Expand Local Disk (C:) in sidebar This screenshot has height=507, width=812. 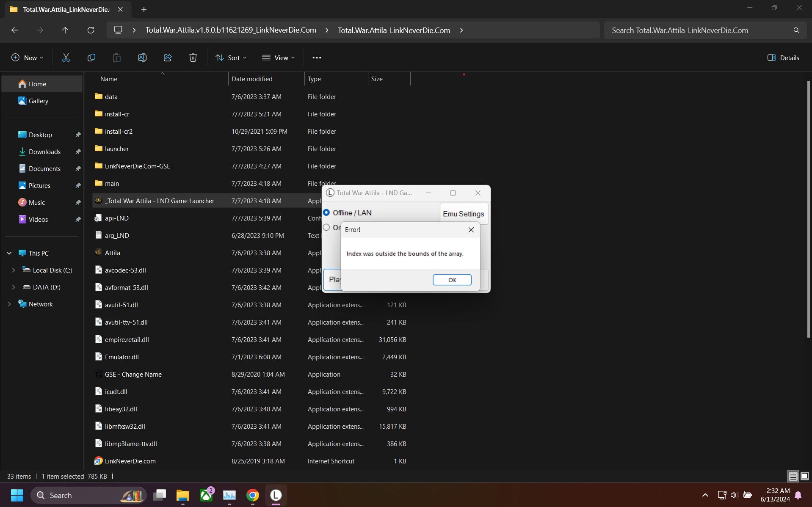pos(14,270)
